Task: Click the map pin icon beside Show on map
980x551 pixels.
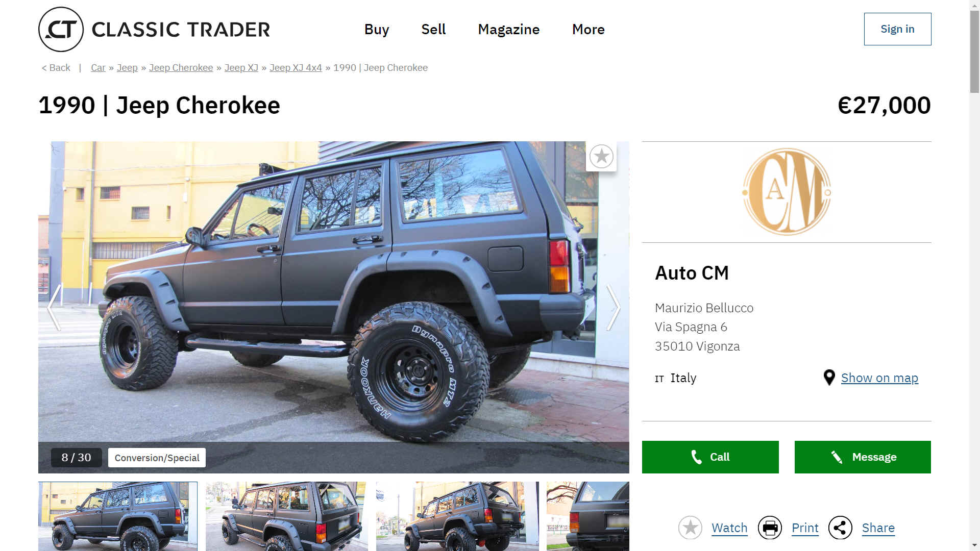Action: click(x=829, y=378)
